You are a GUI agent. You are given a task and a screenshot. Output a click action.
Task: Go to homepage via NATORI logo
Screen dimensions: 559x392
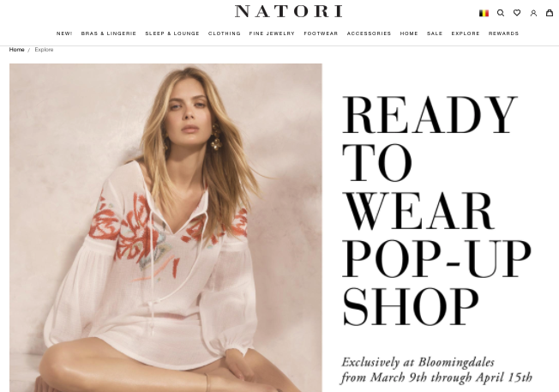point(289,11)
